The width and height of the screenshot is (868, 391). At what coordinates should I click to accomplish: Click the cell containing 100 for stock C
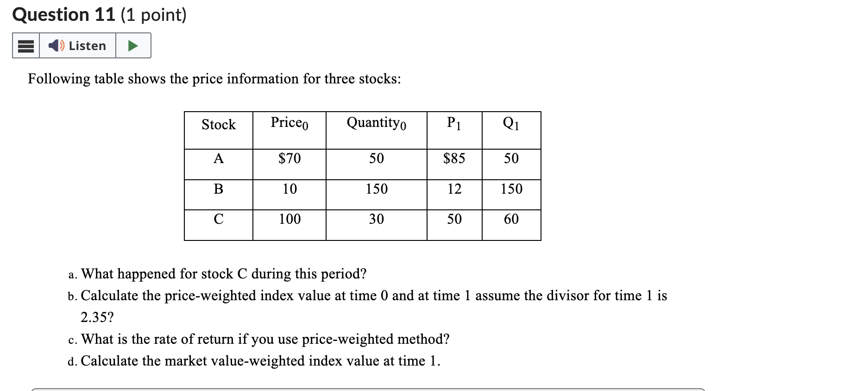click(289, 219)
